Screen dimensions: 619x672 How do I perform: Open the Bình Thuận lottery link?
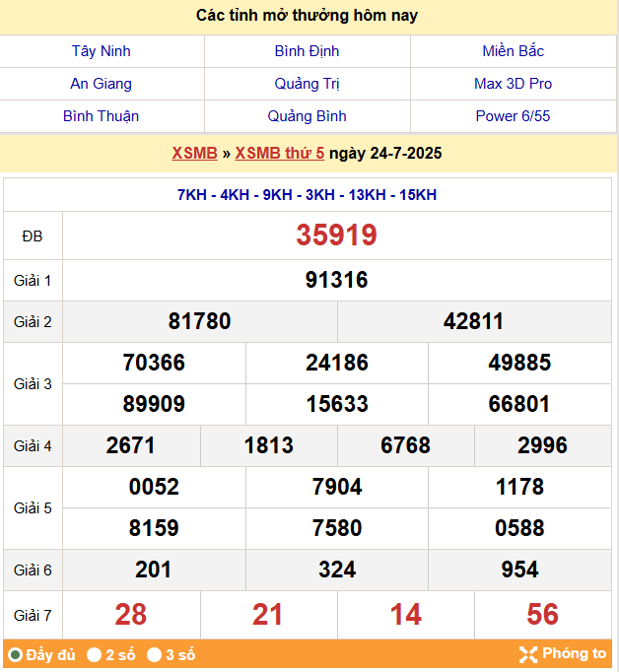point(101,116)
